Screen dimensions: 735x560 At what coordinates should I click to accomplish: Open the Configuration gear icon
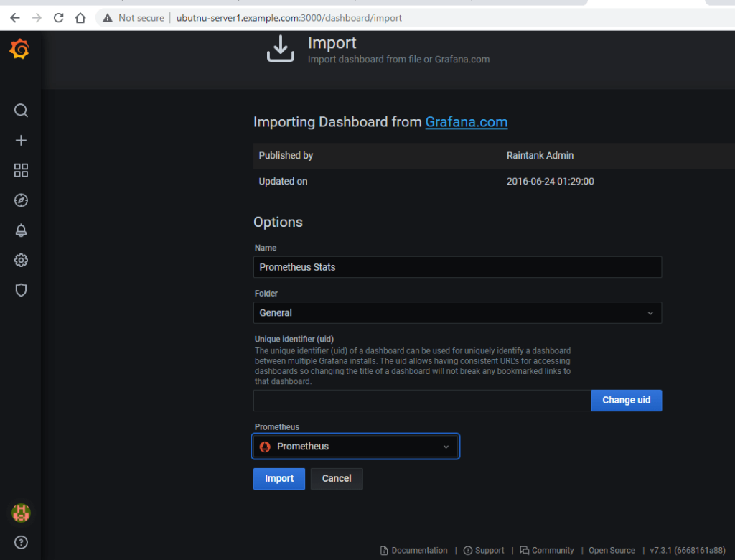tap(21, 261)
